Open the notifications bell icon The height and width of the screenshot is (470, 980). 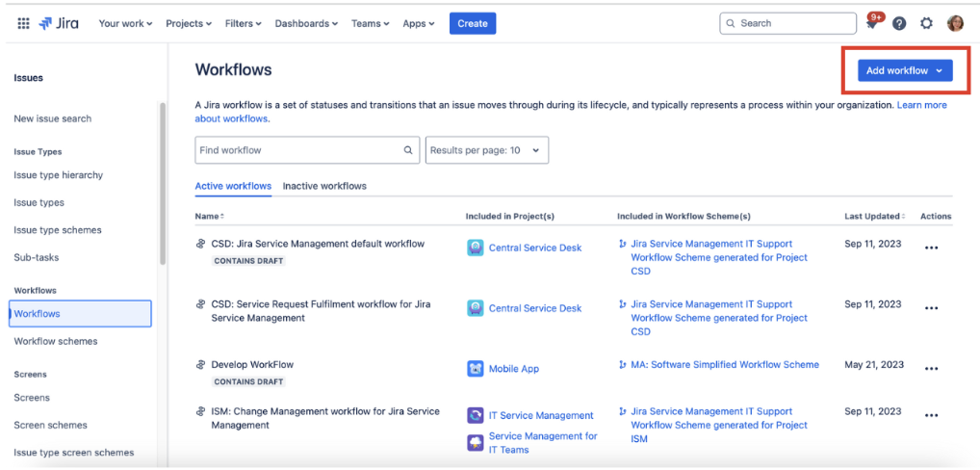pyautogui.click(x=871, y=24)
